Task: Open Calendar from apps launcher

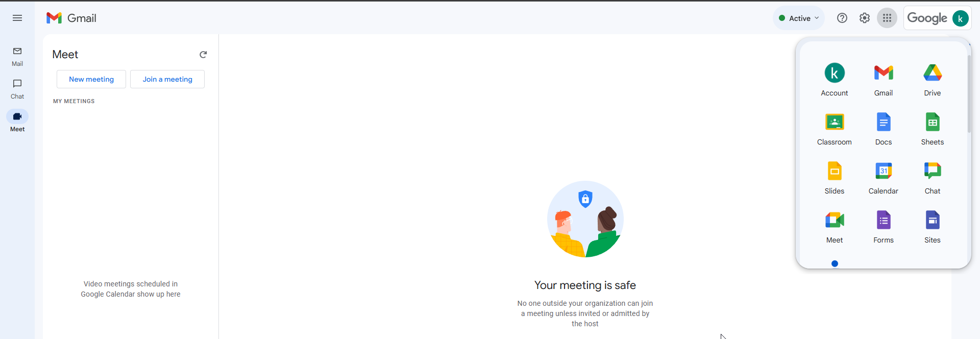Action: [883, 178]
